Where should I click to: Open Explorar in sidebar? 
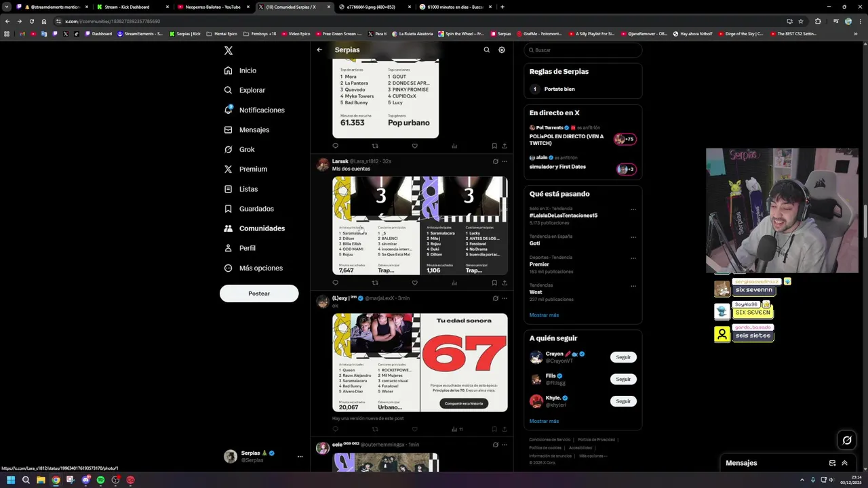click(x=244, y=90)
